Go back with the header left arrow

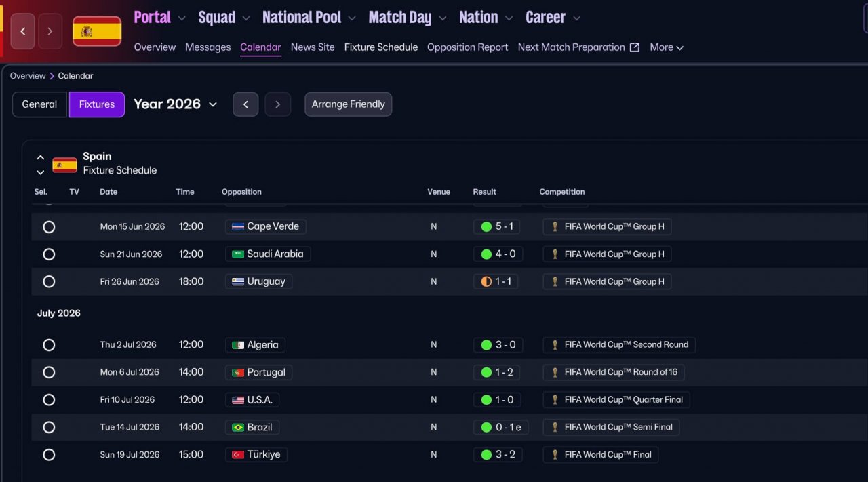click(22, 31)
